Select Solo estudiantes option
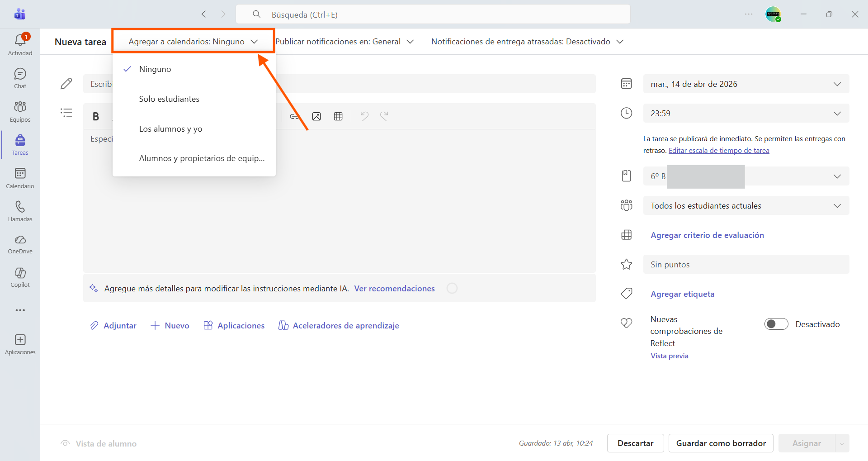Screen dimensions: 868x461 (194, 99)
